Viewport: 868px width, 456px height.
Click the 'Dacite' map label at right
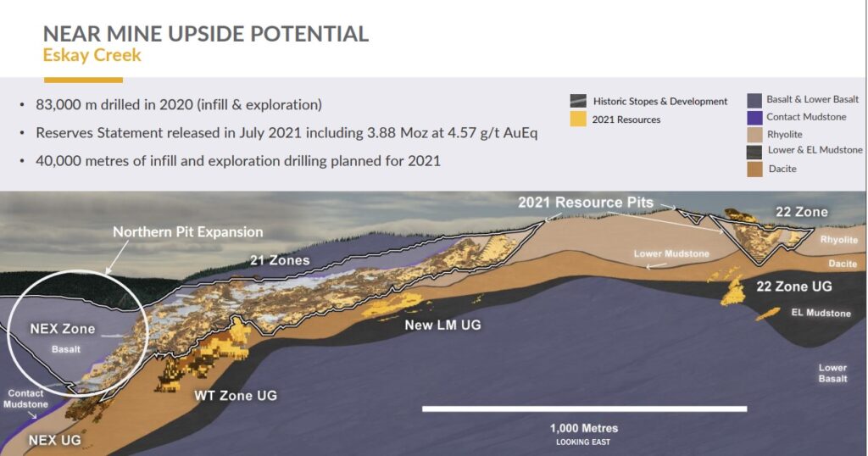[843, 264]
